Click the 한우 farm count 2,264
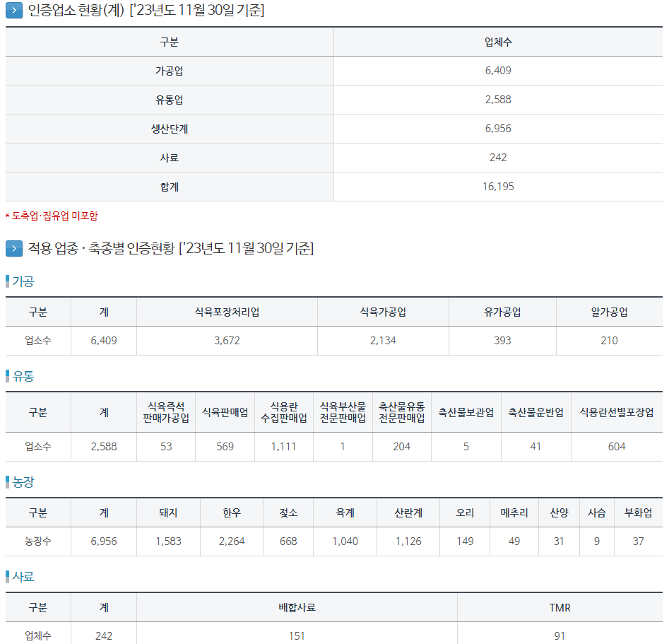 tap(232, 541)
